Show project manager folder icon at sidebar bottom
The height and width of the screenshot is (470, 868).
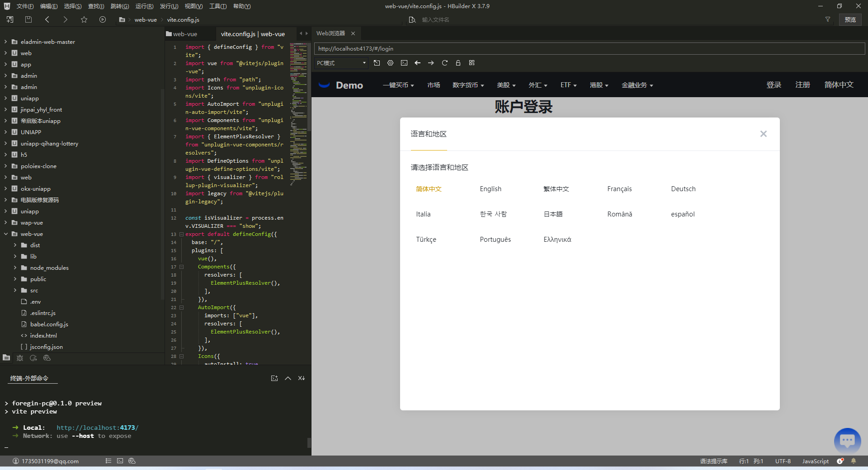6,358
